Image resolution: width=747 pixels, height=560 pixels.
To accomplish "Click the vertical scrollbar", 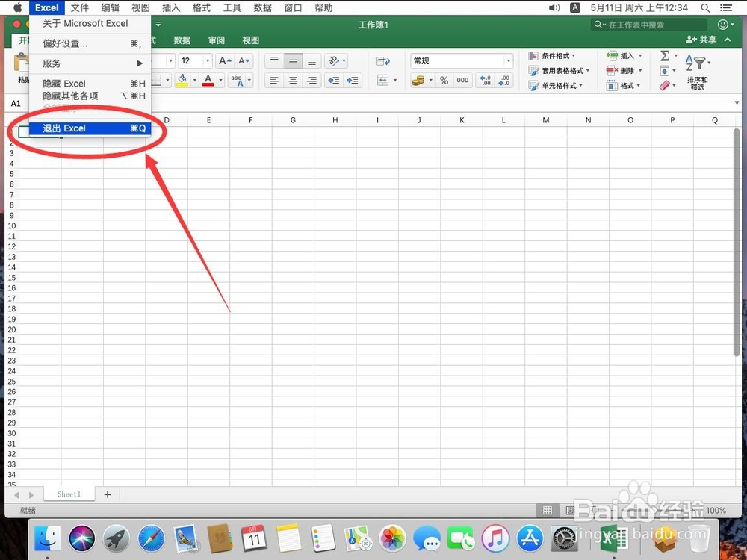I will click(737, 243).
